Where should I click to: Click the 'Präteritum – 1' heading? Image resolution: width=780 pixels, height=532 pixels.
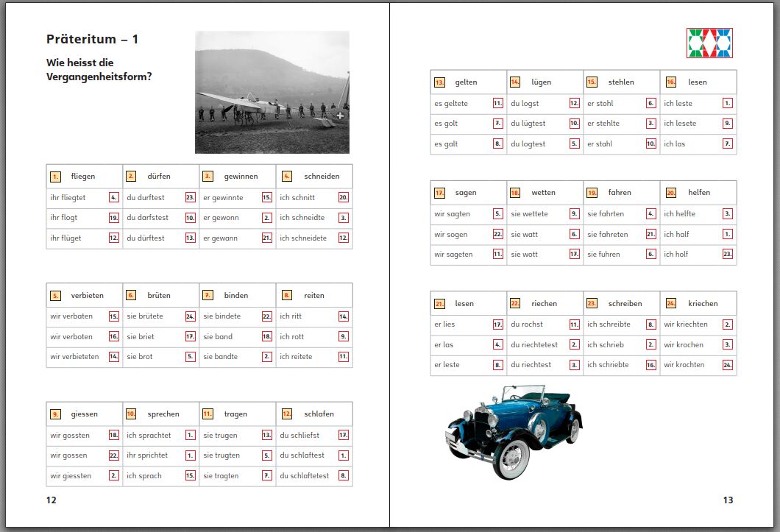[x=92, y=39]
